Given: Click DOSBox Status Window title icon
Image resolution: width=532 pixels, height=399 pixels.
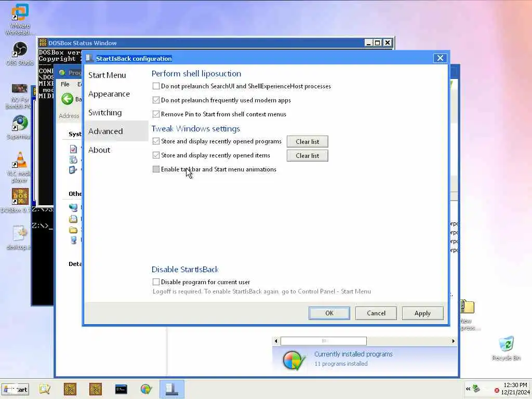Looking at the screenshot, I should point(43,43).
